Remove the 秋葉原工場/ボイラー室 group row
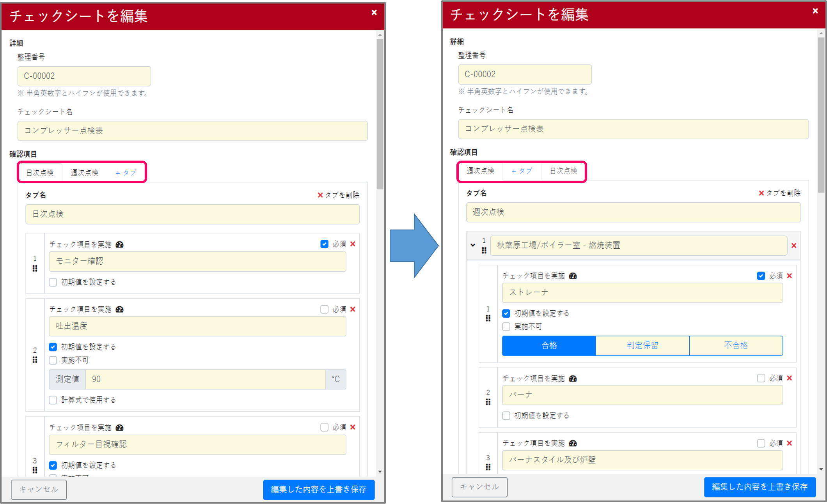Viewport: 827px width, 504px height. click(x=793, y=246)
